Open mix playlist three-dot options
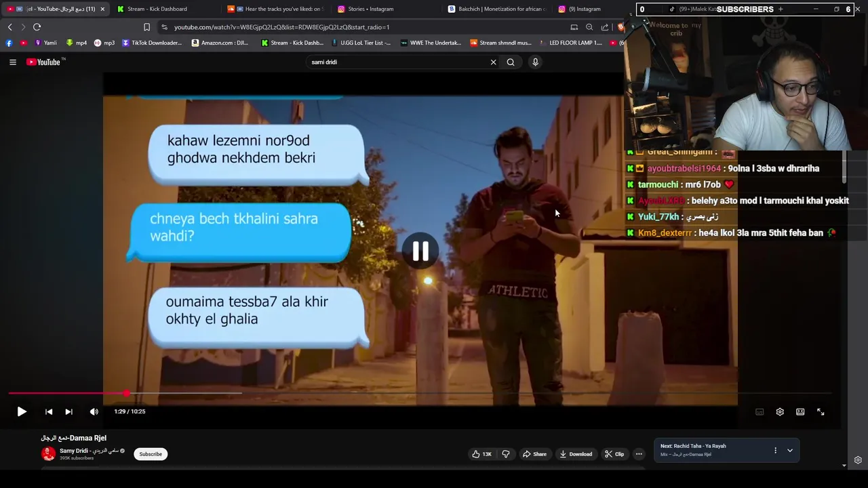 [x=775, y=450]
